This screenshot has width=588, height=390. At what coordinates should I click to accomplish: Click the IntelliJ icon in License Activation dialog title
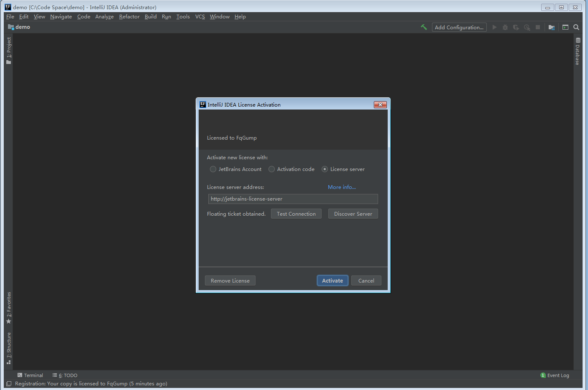click(x=203, y=105)
